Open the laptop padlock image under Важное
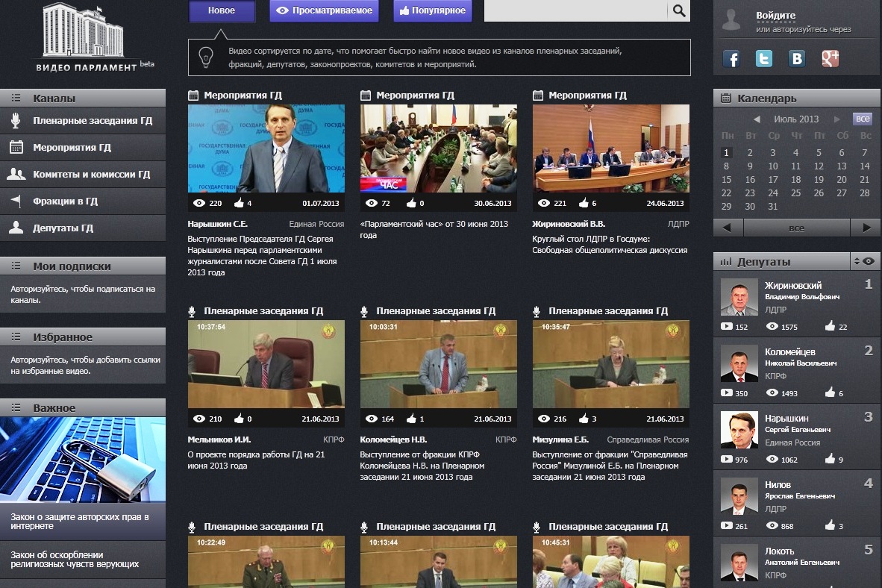Screen dimensions: 882x588 (83, 460)
